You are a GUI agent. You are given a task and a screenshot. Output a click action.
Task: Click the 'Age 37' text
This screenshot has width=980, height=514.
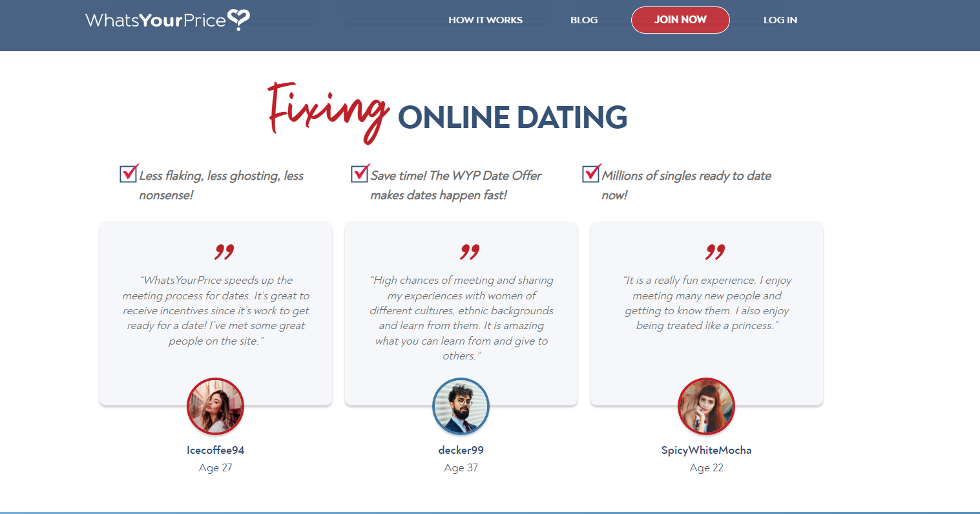point(461,468)
